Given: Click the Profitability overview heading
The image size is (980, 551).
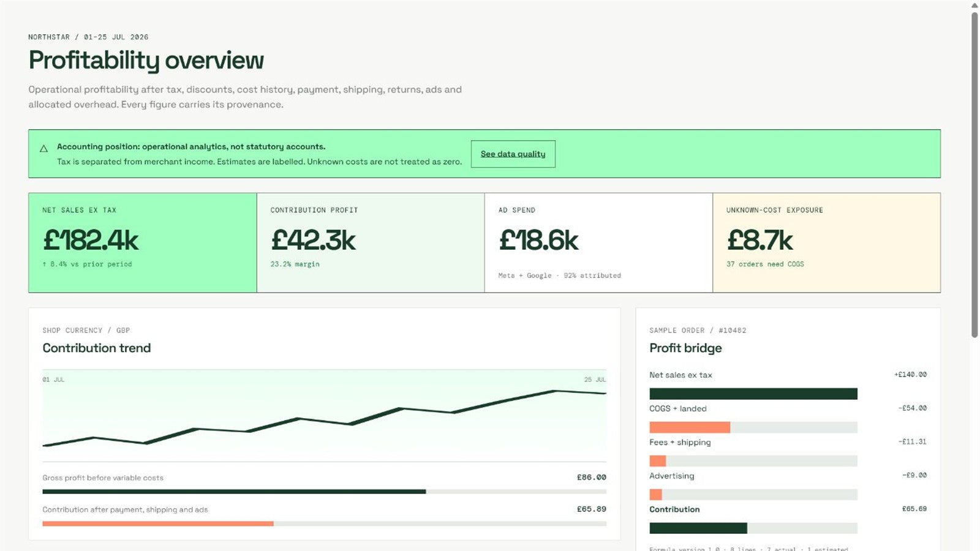Looking at the screenshot, I should (146, 61).
